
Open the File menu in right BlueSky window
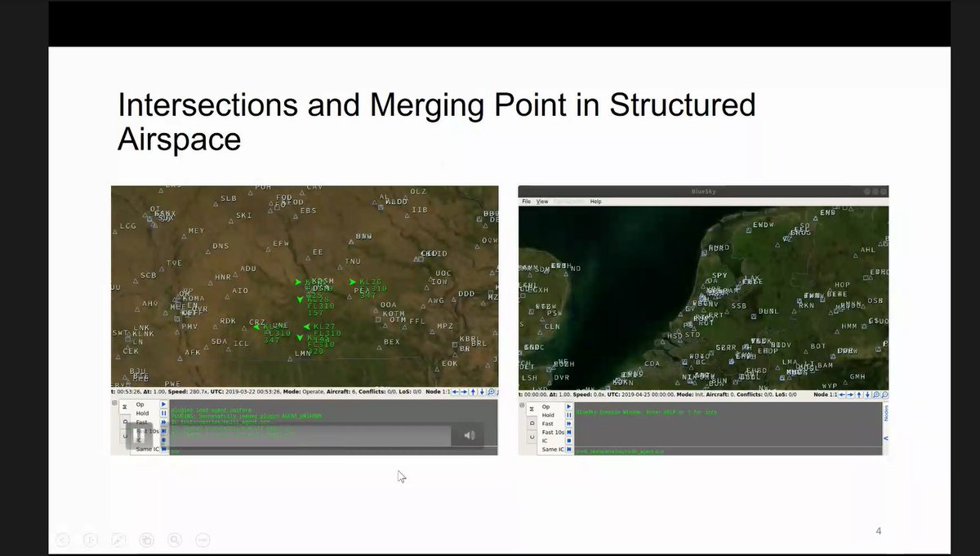[527, 201]
